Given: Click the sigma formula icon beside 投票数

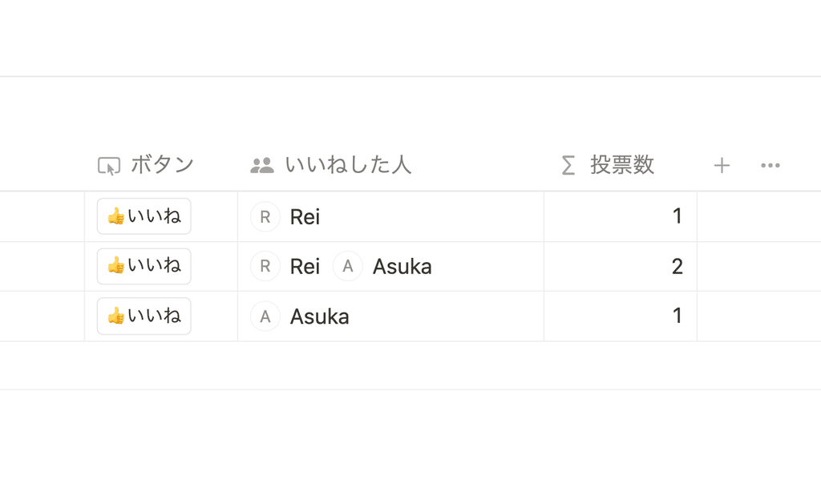Looking at the screenshot, I should click(568, 165).
